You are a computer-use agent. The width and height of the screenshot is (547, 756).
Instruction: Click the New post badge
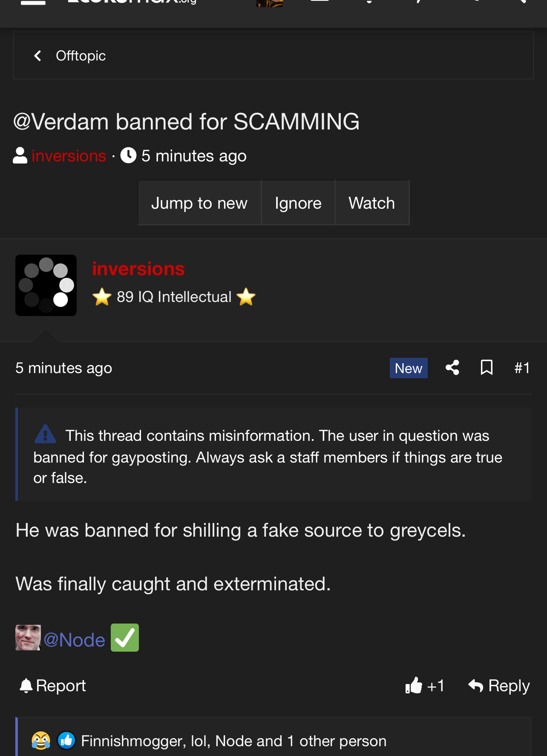click(x=409, y=368)
